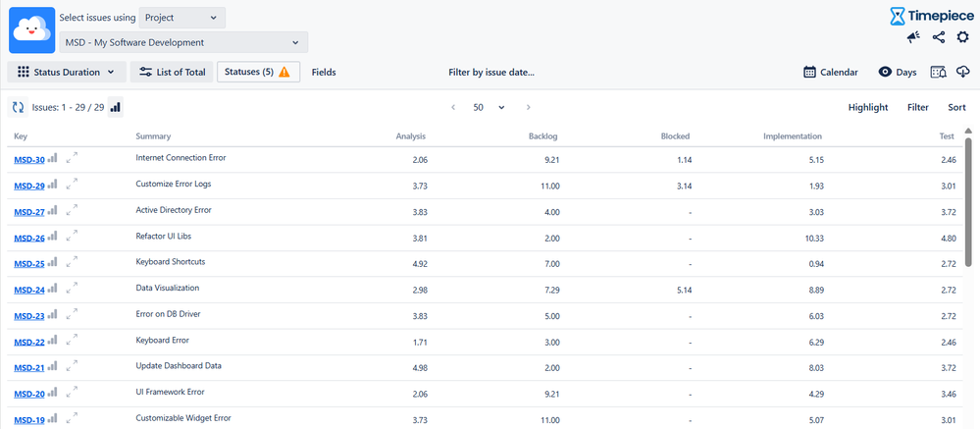Click the refresh issues icon
Screen dimensions: 980x429
tap(18, 108)
